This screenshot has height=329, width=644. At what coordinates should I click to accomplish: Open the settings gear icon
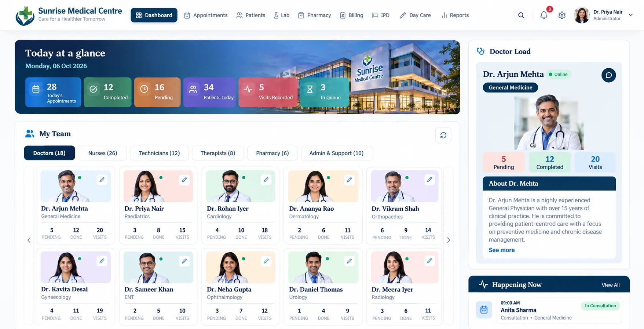(x=562, y=15)
